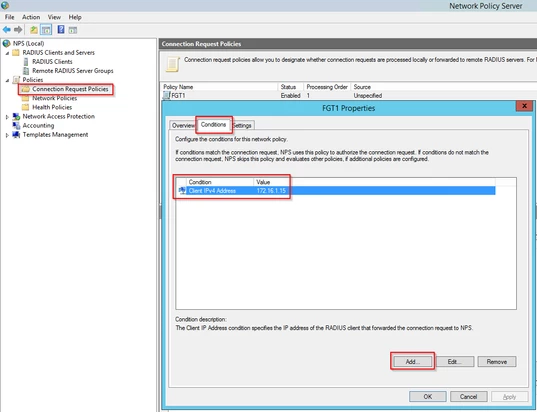Click the Health Policies folder icon
Viewport: 537px width, 412px height.
pos(25,107)
